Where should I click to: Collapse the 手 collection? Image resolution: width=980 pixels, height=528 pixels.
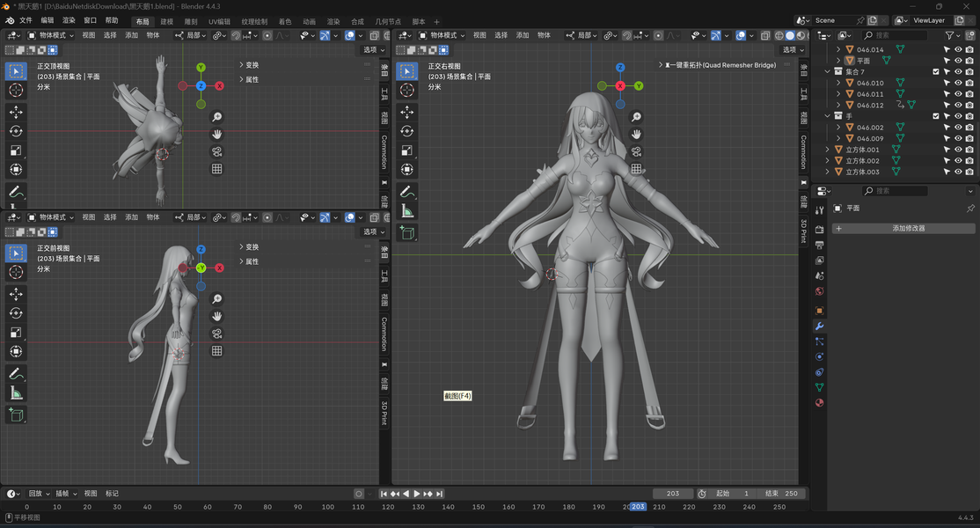pos(828,116)
